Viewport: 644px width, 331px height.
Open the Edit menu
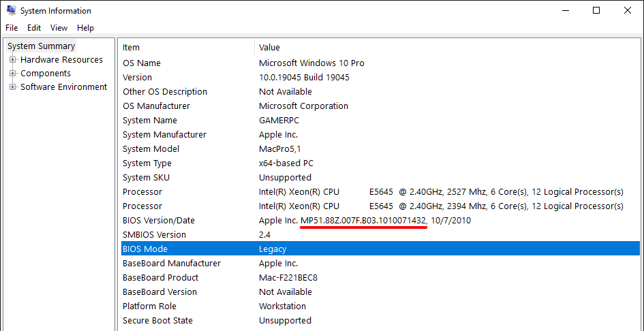click(34, 28)
